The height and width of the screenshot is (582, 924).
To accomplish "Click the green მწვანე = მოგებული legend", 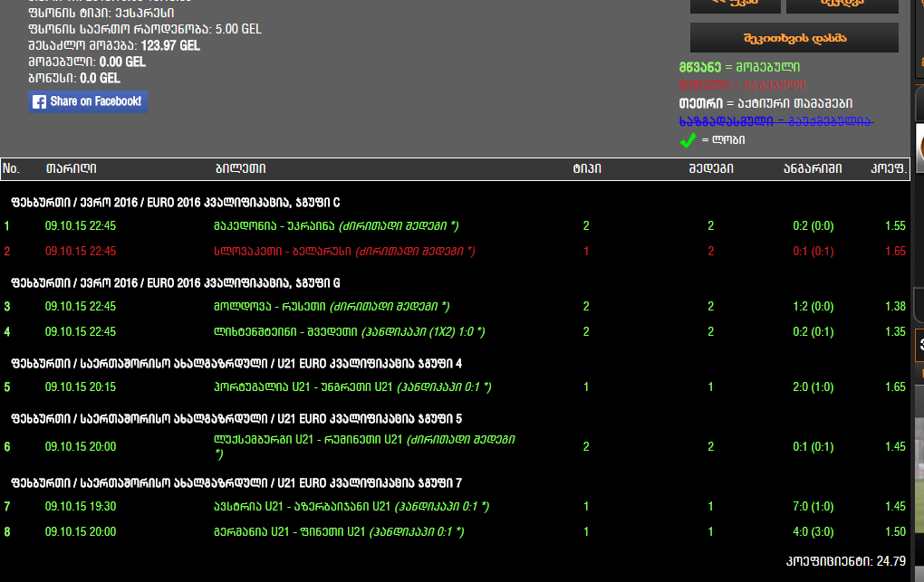I will pos(739,67).
